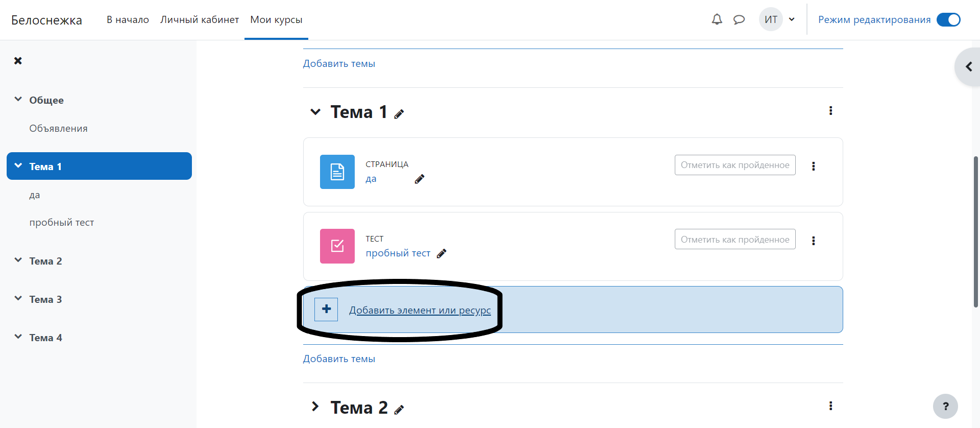The image size is (980, 428).
Task: Open the three-dot menu for Тема 1 section
Action: tap(830, 111)
